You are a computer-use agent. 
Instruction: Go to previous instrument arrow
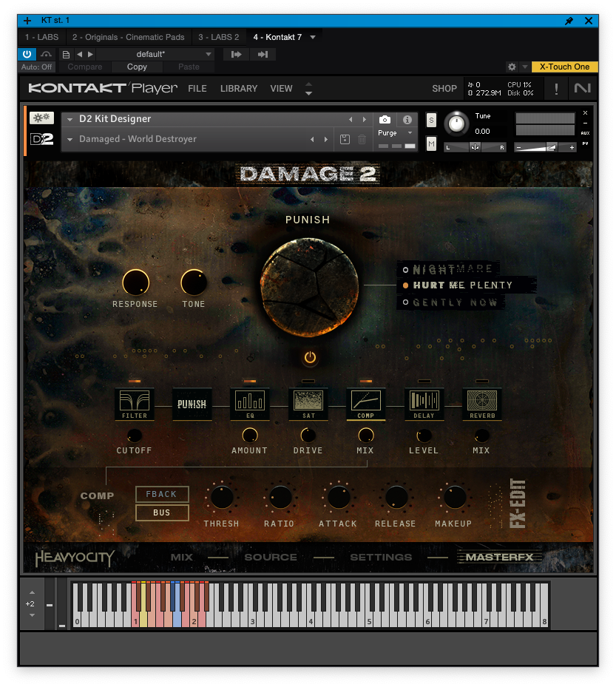click(351, 119)
